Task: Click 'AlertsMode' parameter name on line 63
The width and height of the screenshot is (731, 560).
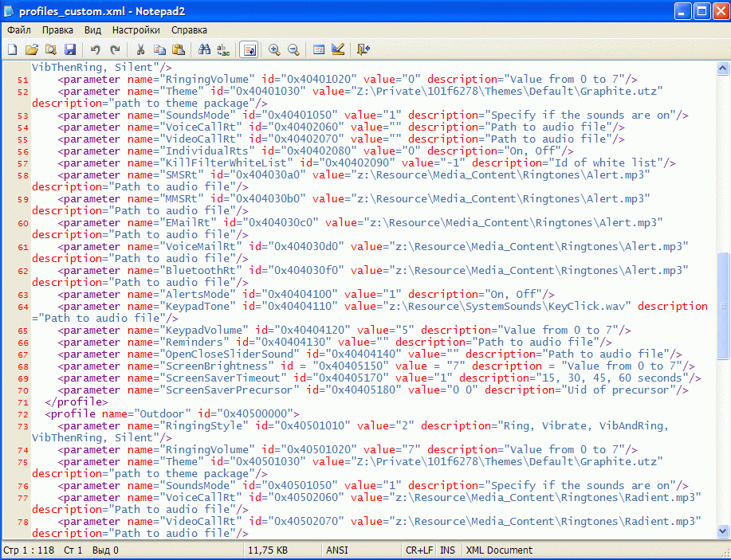Action: tap(198, 295)
